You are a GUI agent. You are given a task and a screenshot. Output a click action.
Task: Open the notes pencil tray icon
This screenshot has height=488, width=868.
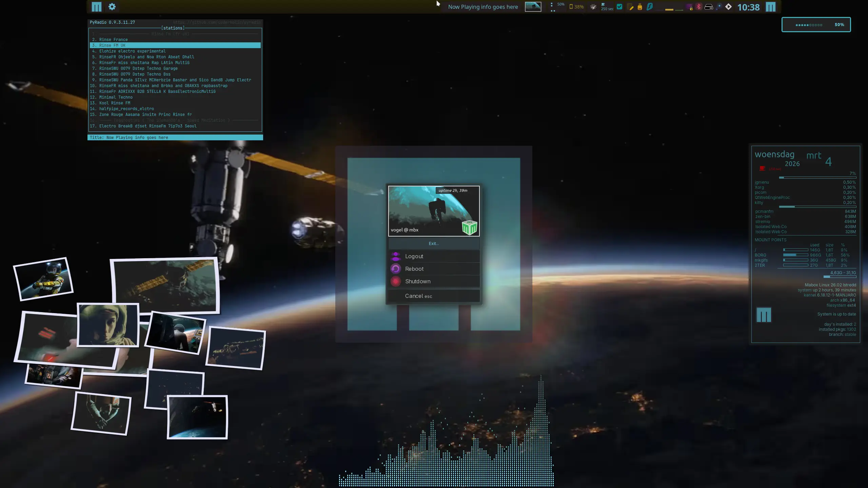click(630, 7)
